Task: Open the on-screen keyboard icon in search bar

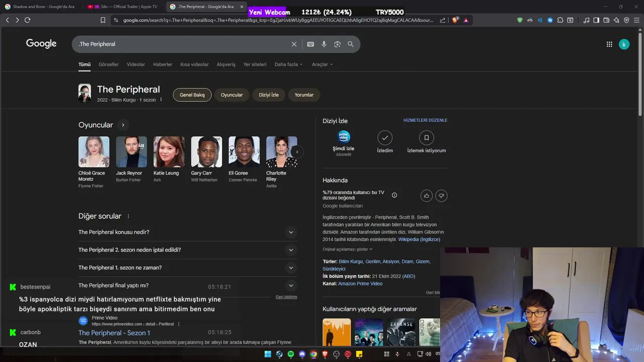Action: click(310, 44)
